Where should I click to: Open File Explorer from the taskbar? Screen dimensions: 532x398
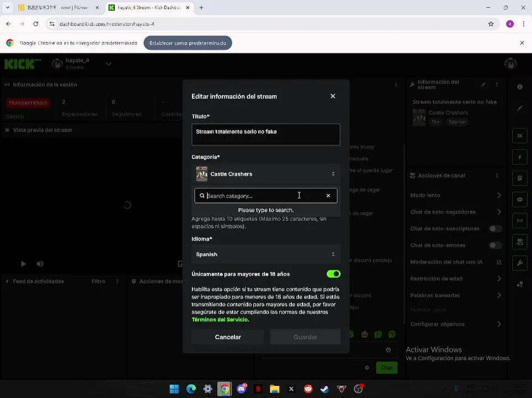pos(274,389)
